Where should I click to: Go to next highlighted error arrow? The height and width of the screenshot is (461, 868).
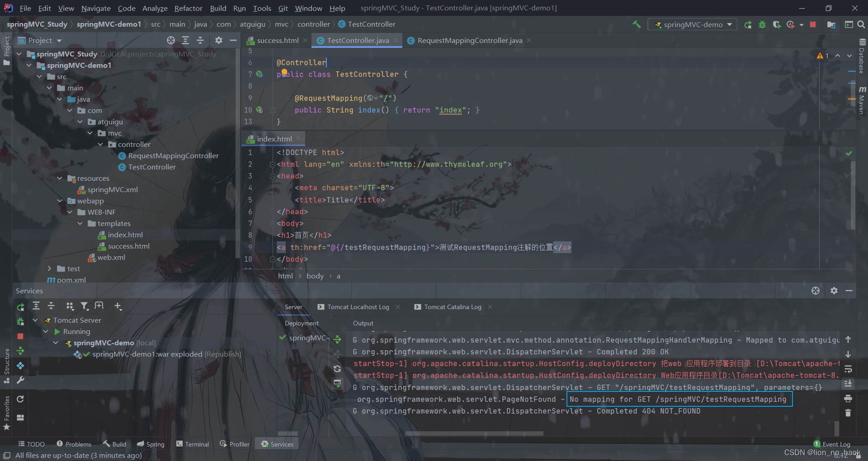[x=849, y=56]
